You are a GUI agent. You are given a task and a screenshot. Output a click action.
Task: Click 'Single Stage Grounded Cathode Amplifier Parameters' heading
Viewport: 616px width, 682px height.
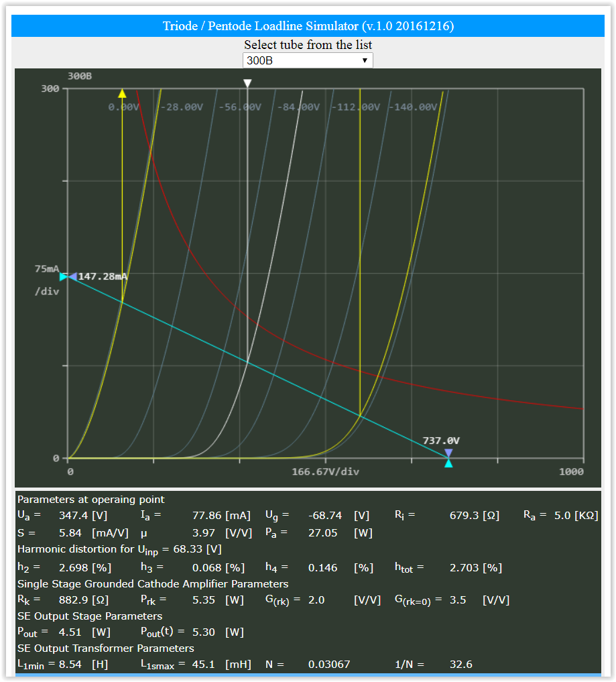tap(153, 583)
